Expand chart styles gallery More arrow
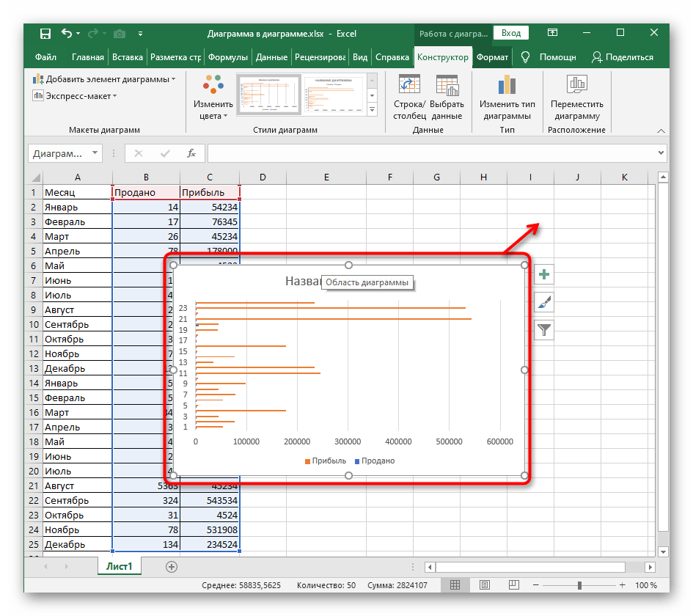The image size is (693, 616). [372, 109]
